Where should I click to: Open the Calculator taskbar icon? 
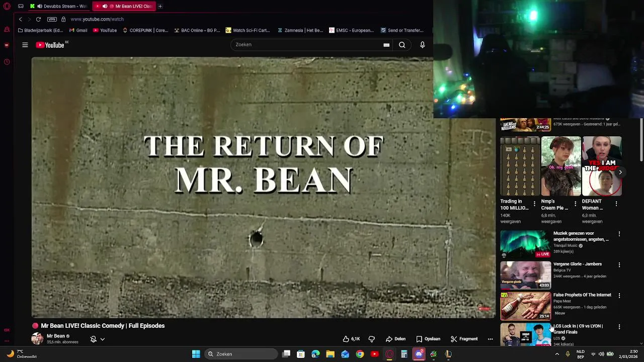click(404, 354)
